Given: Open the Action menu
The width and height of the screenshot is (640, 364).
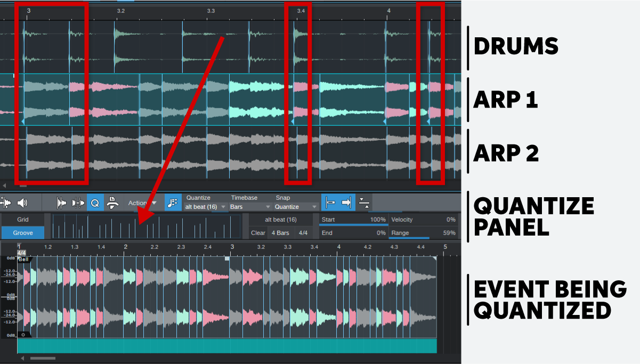Looking at the screenshot, I should coord(140,203).
